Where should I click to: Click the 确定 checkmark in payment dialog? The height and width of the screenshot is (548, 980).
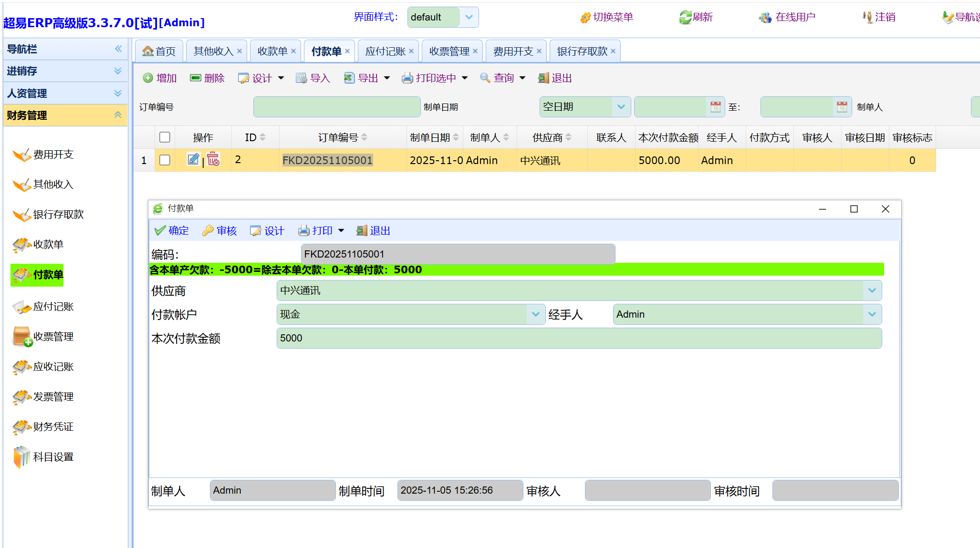point(160,231)
